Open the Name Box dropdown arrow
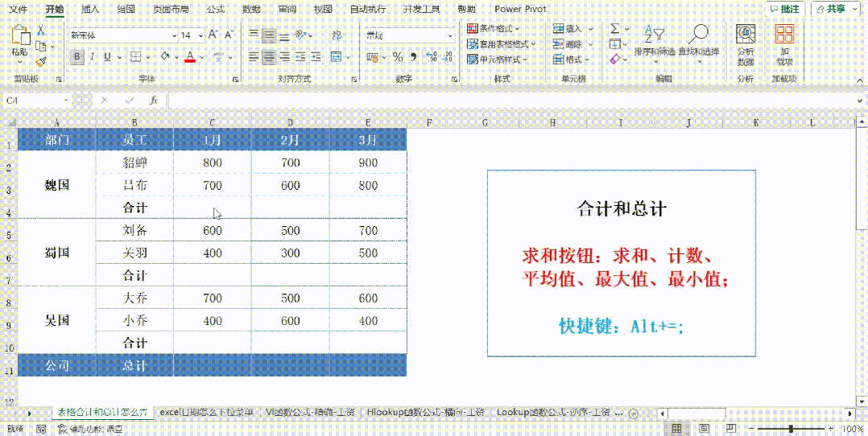The image size is (868, 436). 66,100
